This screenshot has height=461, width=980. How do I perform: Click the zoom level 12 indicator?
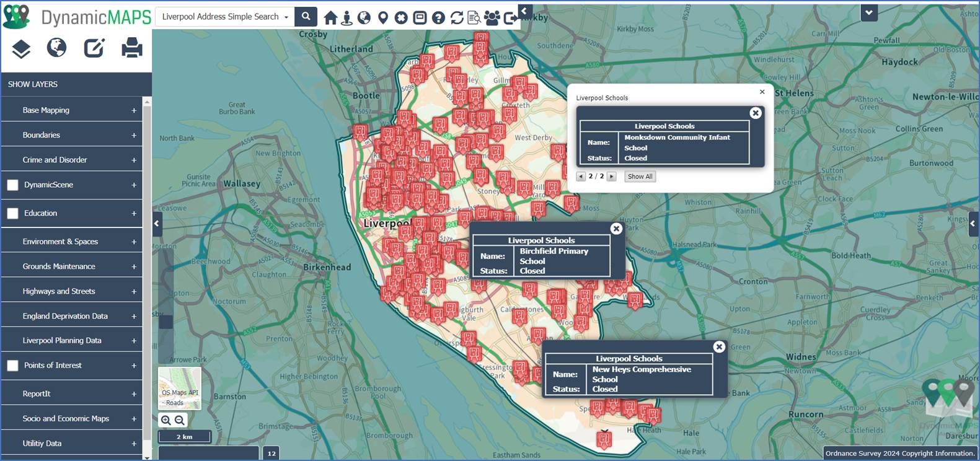click(x=271, y=453)
